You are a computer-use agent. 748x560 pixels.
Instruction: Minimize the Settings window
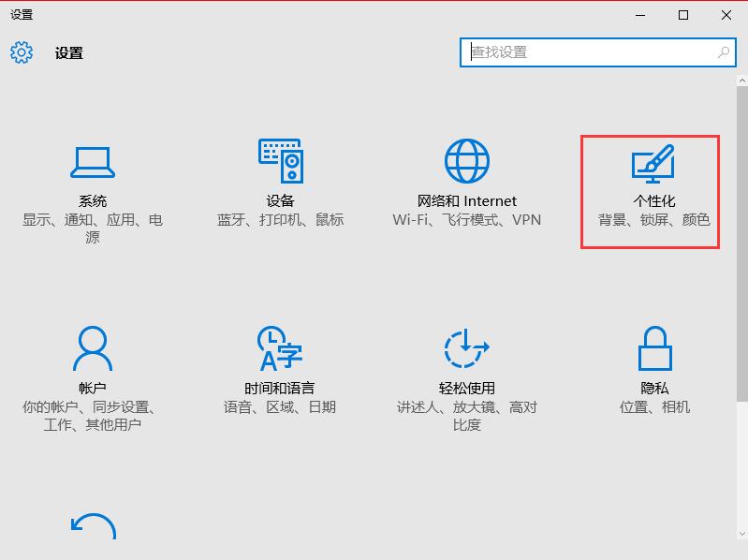point(640,15)
